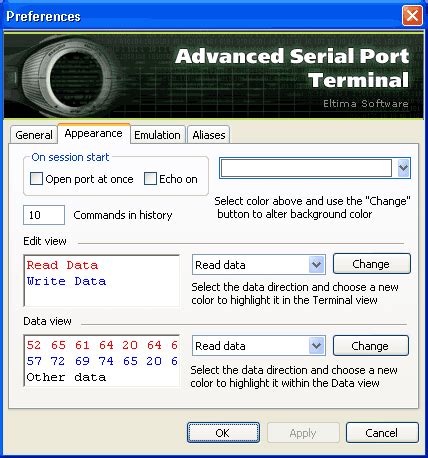Click the Commands in history input field
This screenshot has height=458, width=428.
pyautogui.click(x=44, y=215)
